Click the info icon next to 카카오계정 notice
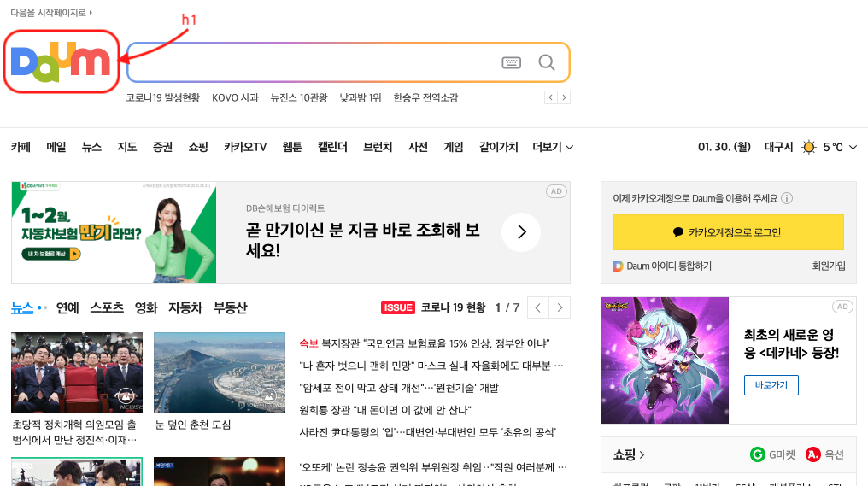Image resolution: width=868 pixels, height=486 pixels. point(787,198)
